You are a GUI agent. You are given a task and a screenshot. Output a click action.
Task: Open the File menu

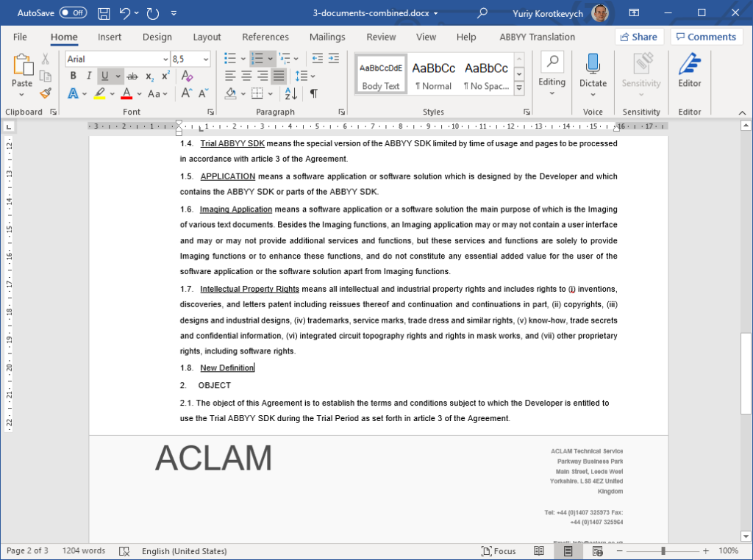point(20,37)
